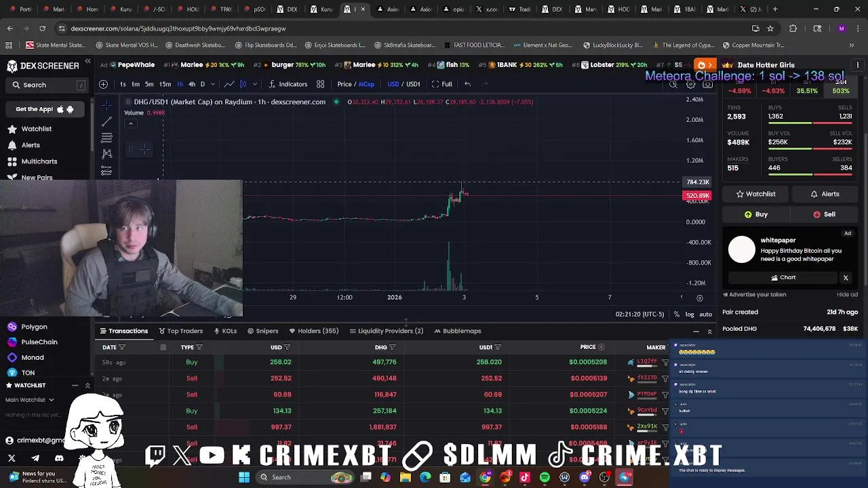Screen dimensions: 868x488
Task: Set chart interval to 15m
Action: coord(165,84)
